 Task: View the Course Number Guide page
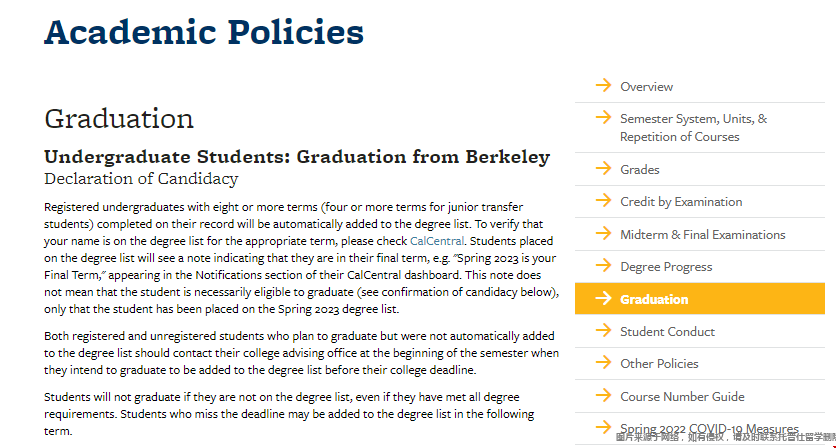tap(682, 397)
